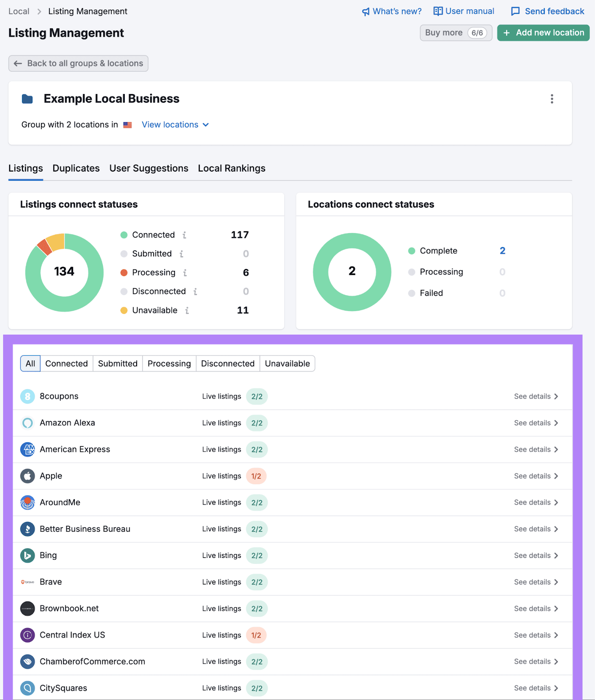Image resolution: width=595 pixels, height=700 pixels.
Task: Click the yellow Unavailable legend dot
Action: [x=124, y=310]
